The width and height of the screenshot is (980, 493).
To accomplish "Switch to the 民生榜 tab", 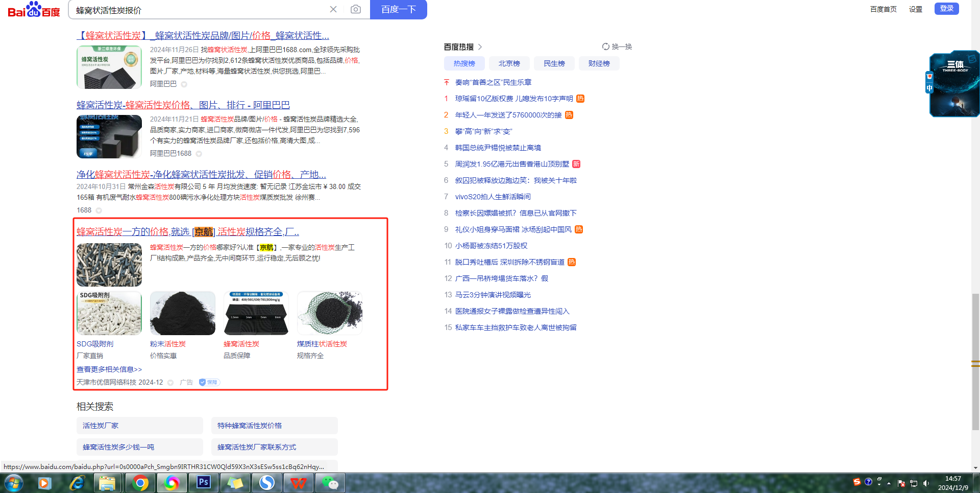I will pos(554,63).
